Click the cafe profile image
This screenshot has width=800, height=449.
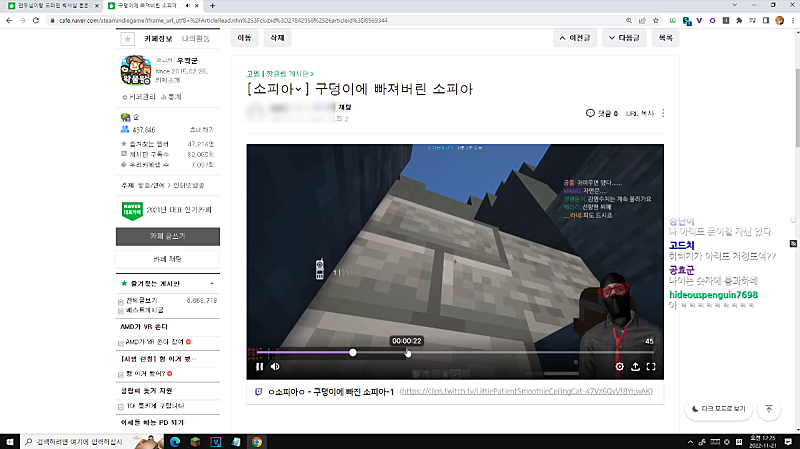click(x=136, y=70)
